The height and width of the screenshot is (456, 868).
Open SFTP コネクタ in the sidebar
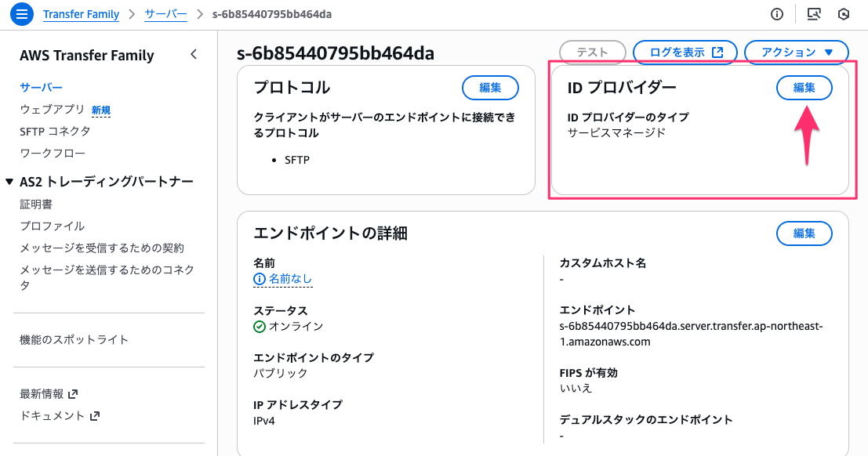(x=55, y=131)
